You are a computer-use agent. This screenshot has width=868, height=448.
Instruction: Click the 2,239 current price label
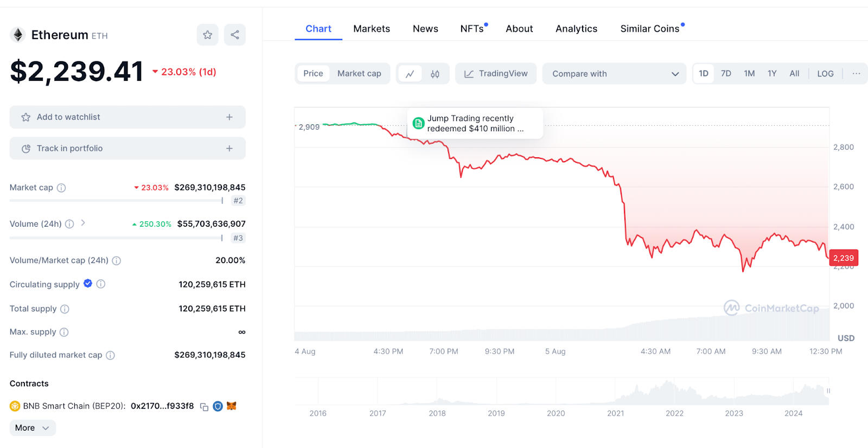844,258
